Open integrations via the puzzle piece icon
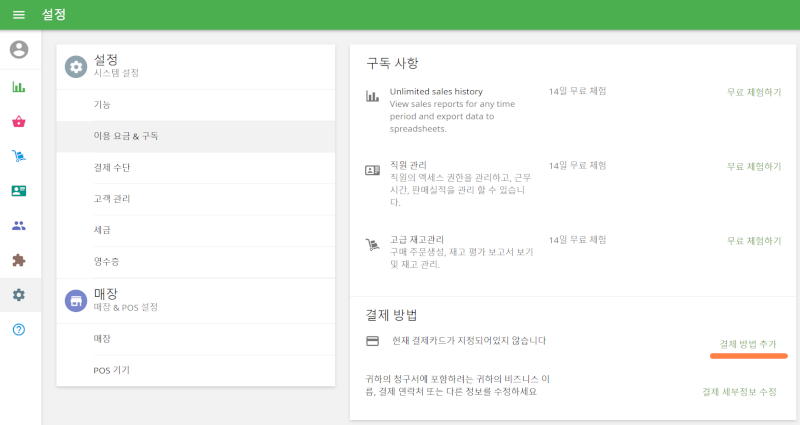 tap(19, 260)
